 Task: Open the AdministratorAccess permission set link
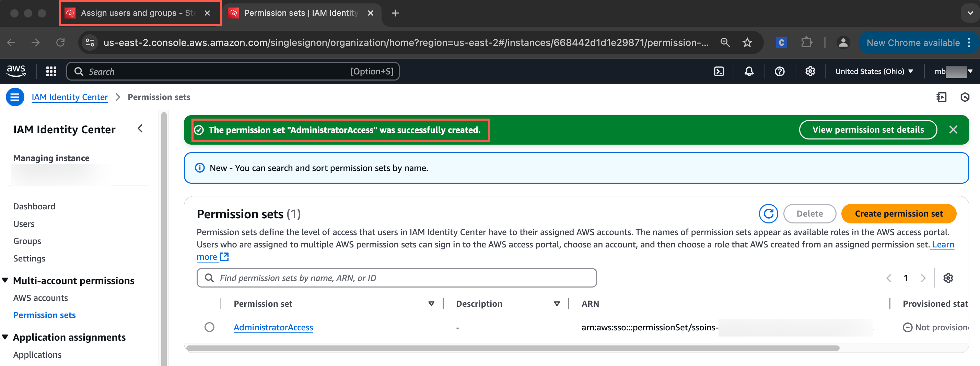(x=273, y=327)
